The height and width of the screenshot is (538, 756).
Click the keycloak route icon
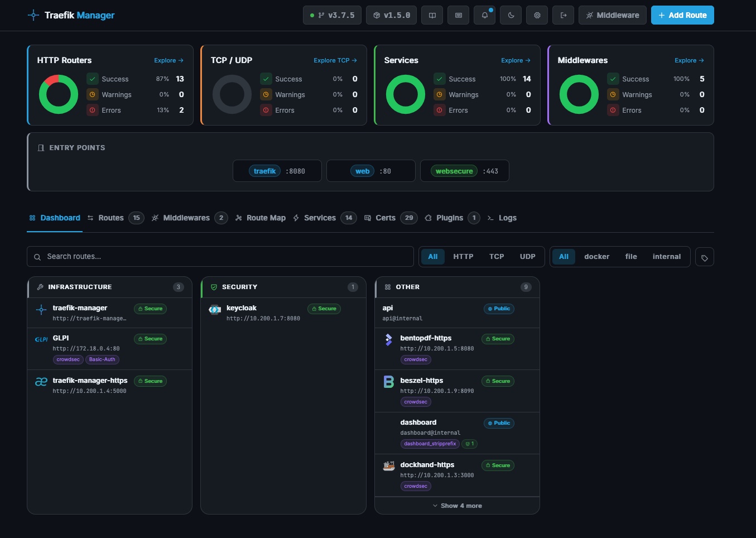tap(215, 310)
